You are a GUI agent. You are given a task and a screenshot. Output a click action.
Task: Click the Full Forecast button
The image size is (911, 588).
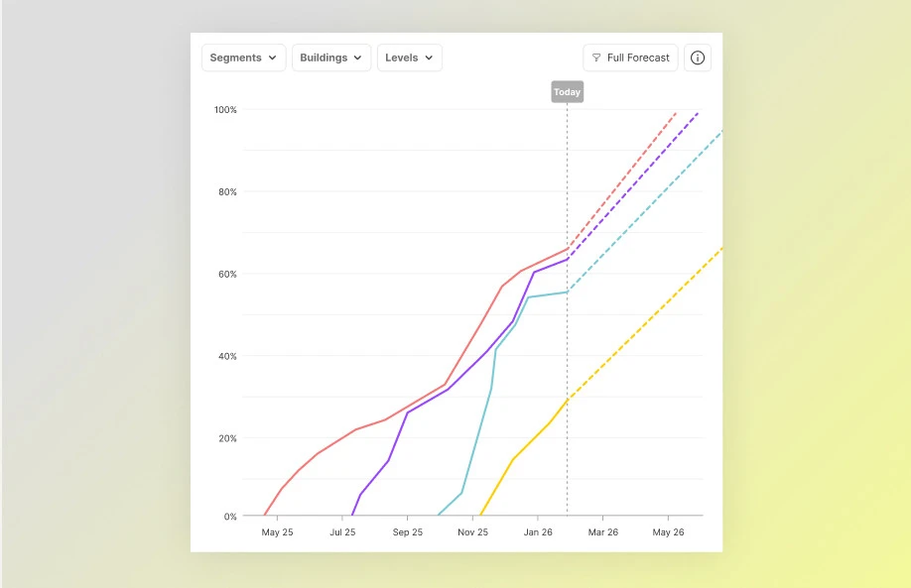630,58
